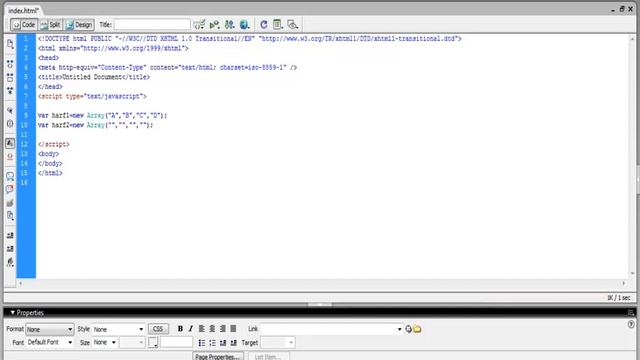Click the Expand all icon in coding toolbar
Screen dimensions: 640x360
click(10, 90)
